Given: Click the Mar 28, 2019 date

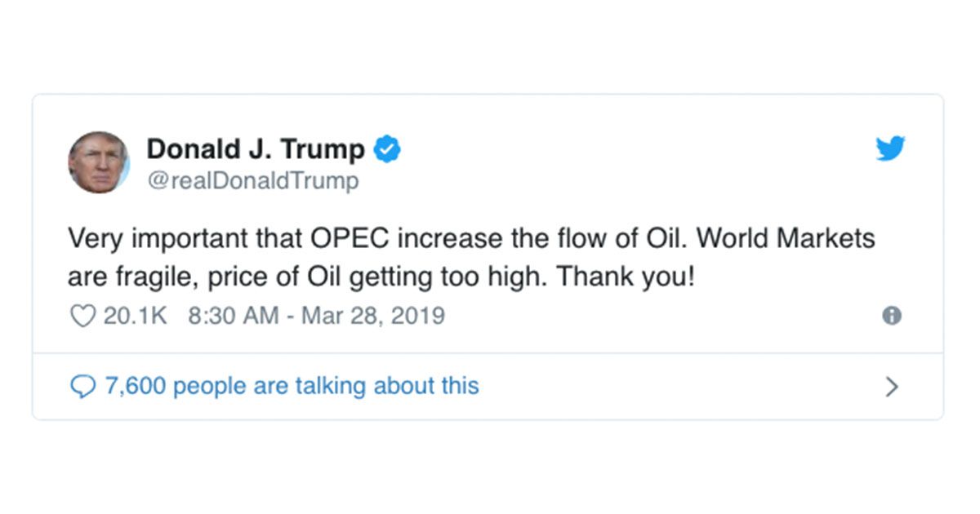Looking at the screenshot, I should (373, 316).
